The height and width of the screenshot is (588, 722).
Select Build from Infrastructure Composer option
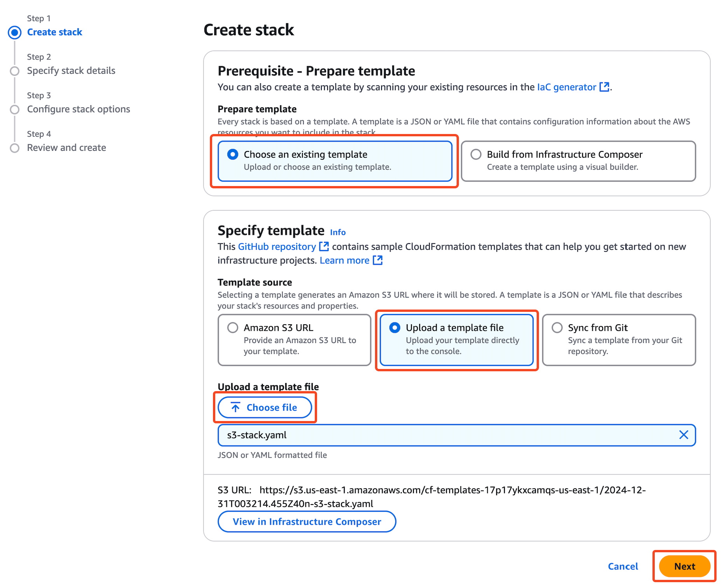coord(476,155)
